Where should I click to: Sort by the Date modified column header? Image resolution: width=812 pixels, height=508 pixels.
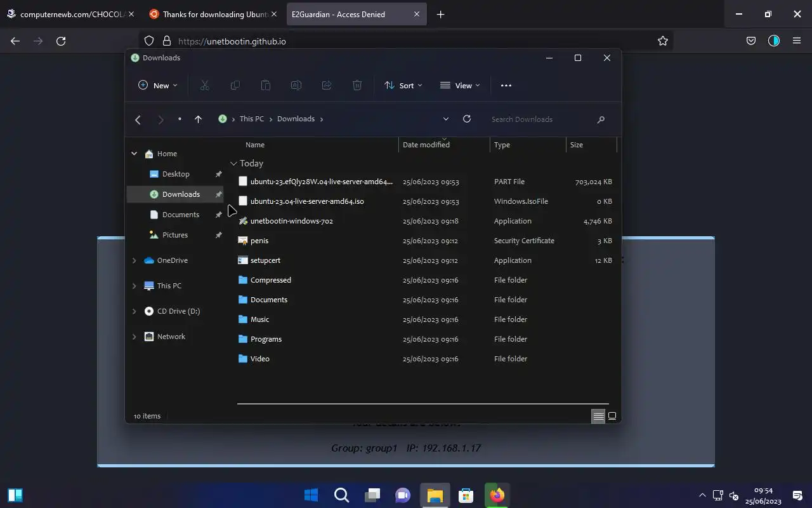click(444, 145)
